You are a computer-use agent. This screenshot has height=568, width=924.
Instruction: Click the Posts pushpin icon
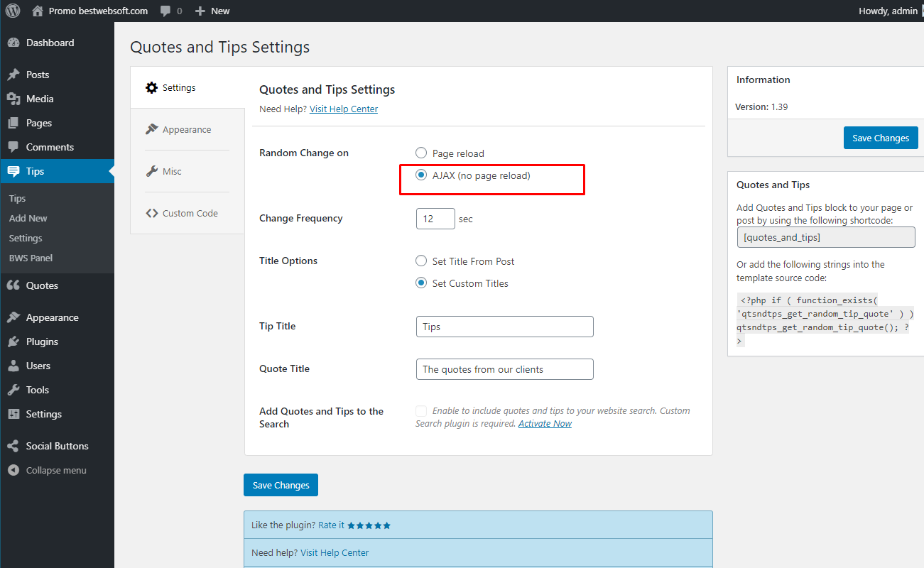point(13,75)
